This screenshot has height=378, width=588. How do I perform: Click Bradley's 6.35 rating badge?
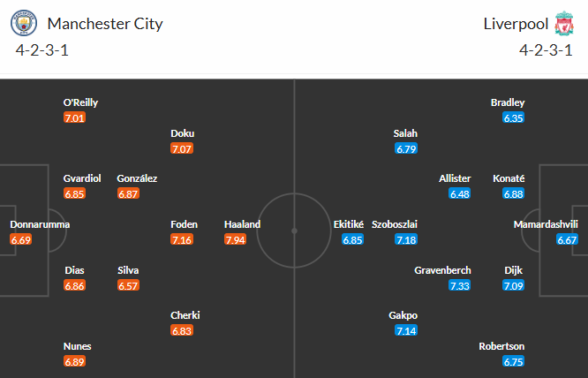click(x=514, y=117)
